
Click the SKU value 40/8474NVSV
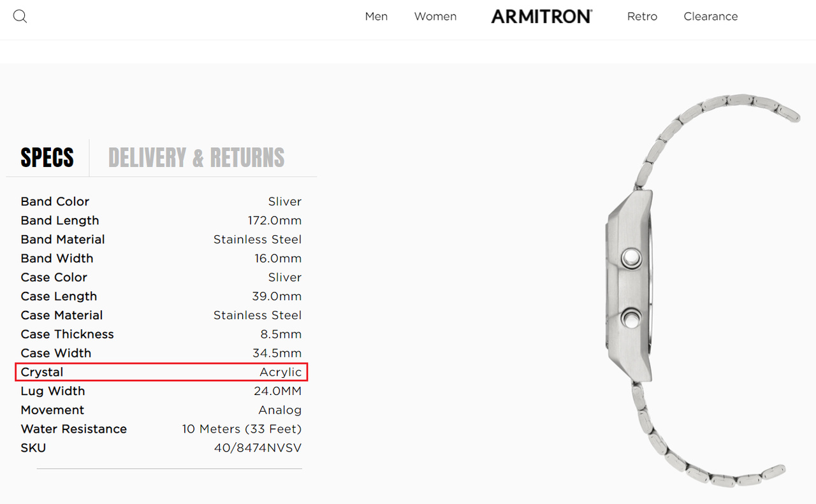coord(258,448)
